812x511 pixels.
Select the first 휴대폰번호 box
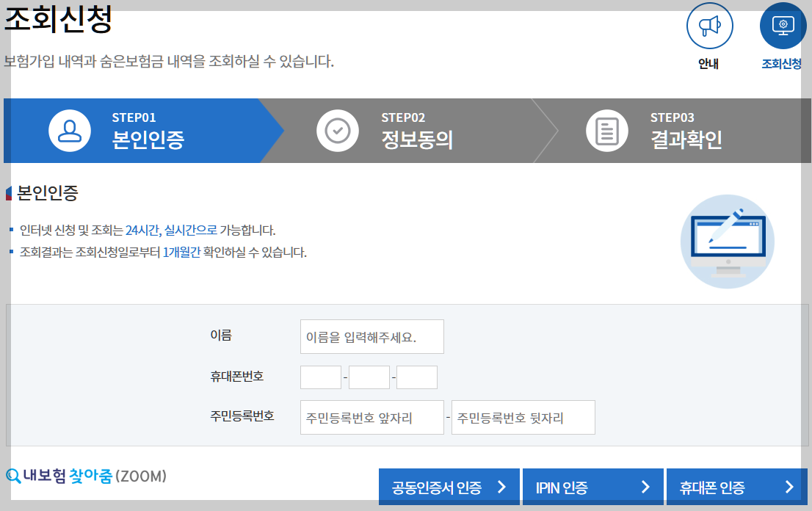(x=321, y=376)
